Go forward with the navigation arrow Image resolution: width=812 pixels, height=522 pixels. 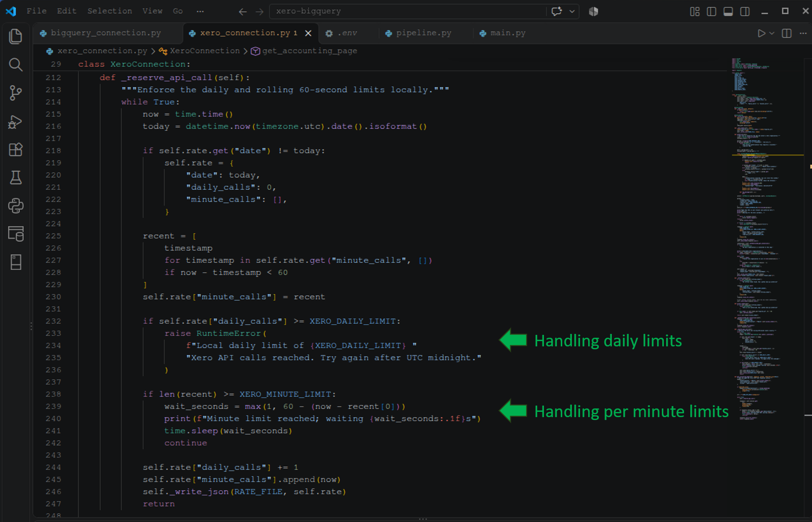[x=259, y=12]
